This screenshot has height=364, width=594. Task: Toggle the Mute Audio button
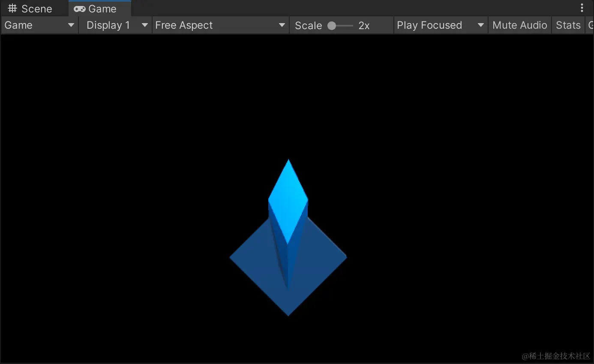pyautogui.click(x=519, y=25)
